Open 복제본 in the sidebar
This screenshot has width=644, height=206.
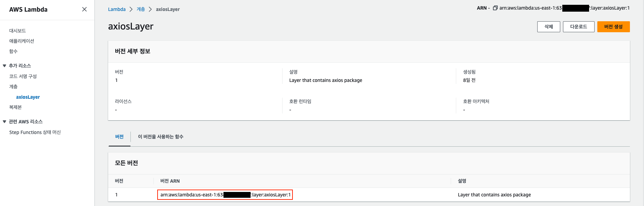pos(15,107)
